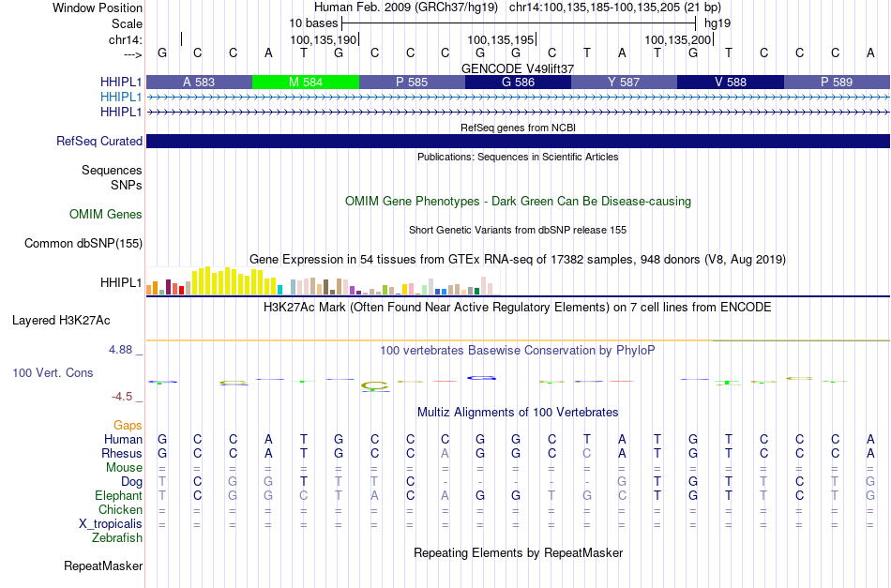The width and height of the screenshot is (891, 588).
Task: Click the chr14: ruler label
Action: (x=126, y=39)
